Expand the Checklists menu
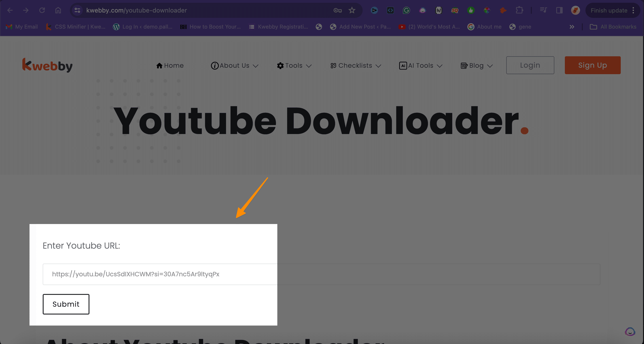This screenshot has height=344, width=644. pyautogui.click(x=356, y=65)
